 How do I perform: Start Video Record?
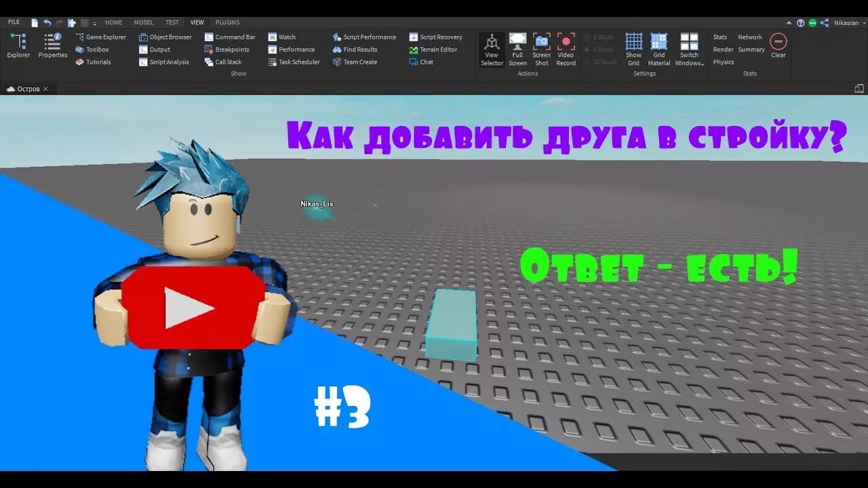pos(566,49)
